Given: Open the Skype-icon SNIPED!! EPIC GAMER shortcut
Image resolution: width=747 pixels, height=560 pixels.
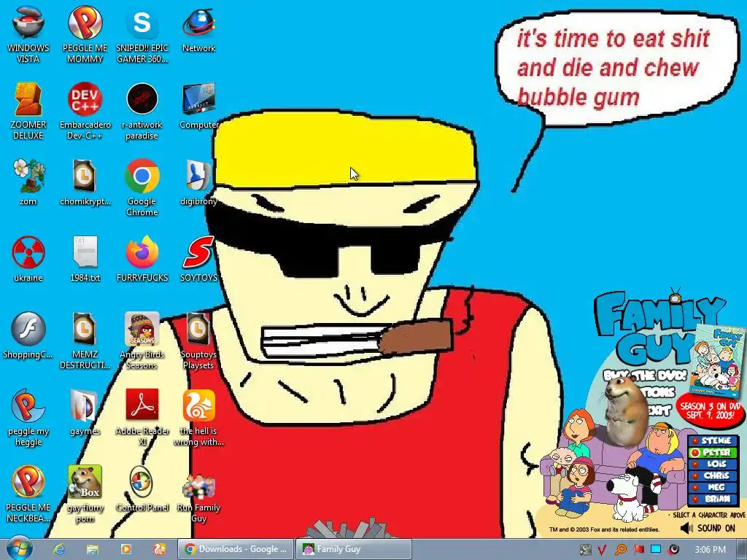Looking at the screenshot, I should tap(142, 34).
